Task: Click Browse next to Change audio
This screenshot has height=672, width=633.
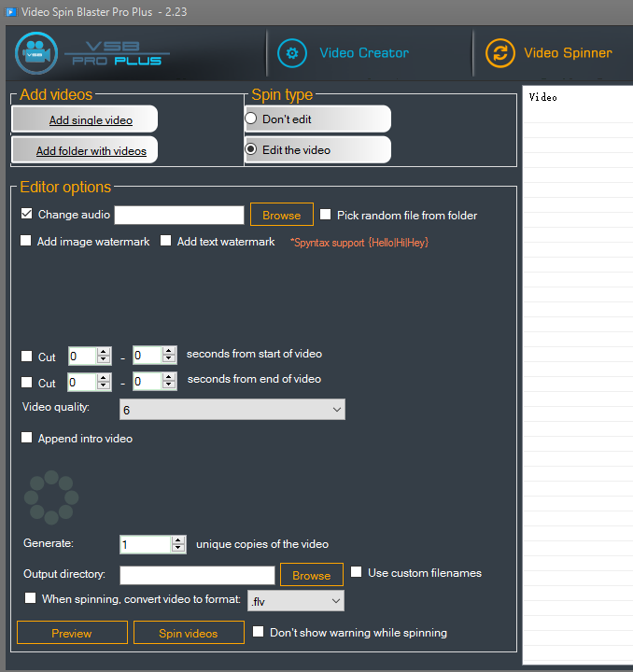Action: tap(282, 215)
